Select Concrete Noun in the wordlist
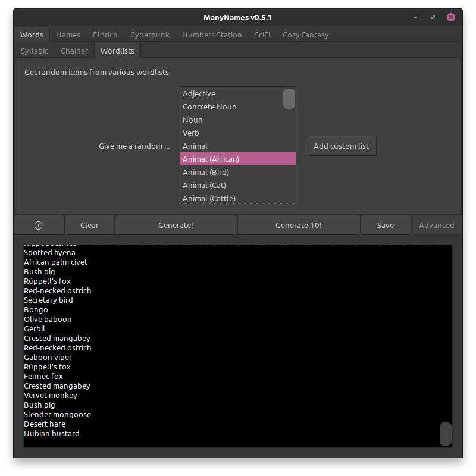This screenshot has height=476, width=476. (209, 107)
